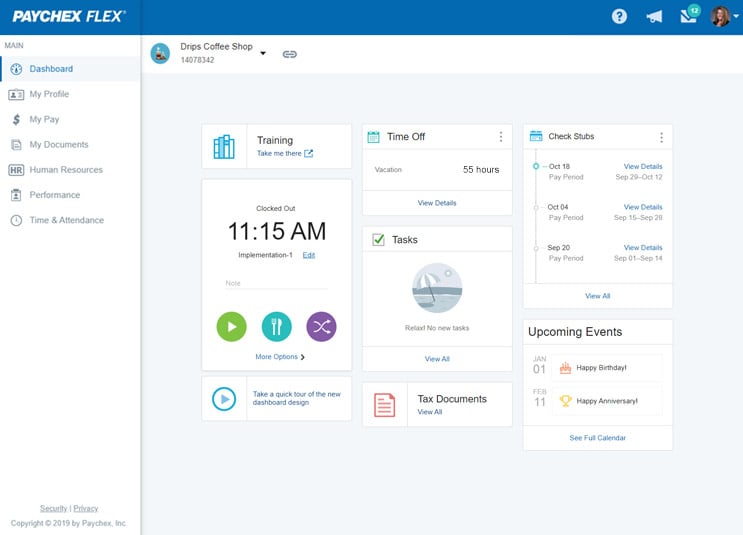Open My Pay in the sidebar
Screen dimensions: 743x535
click(x=70, y=119)
